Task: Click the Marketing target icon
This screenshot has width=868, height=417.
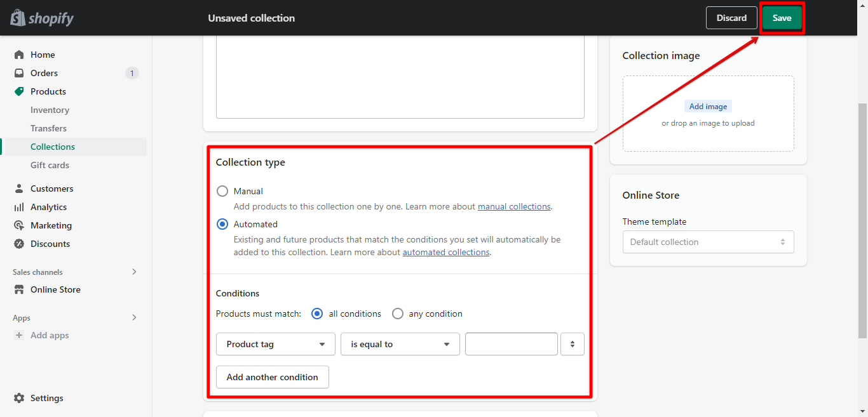Action: tap(19, 225)
